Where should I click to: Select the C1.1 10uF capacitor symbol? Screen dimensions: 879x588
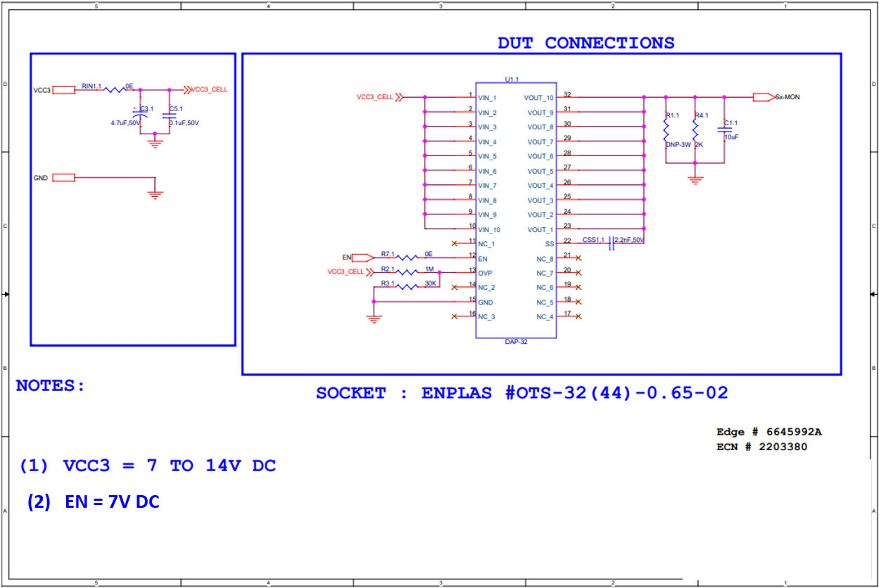tap(726, 131)
